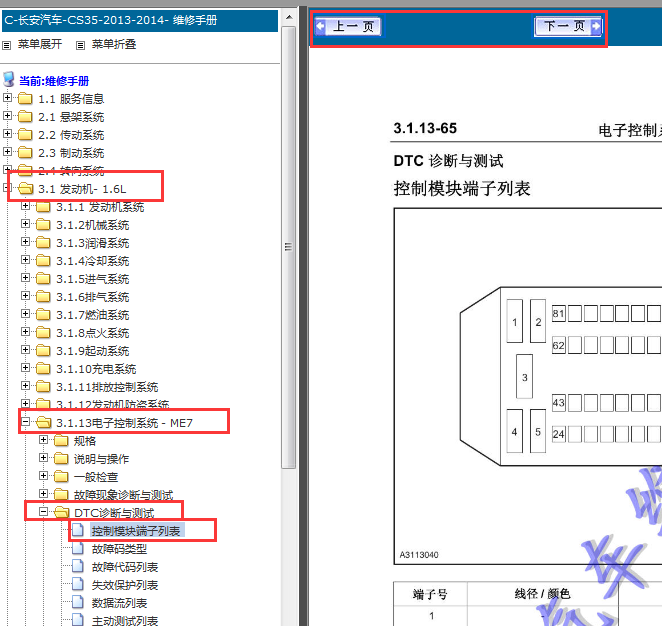This screenshot has width=662, height=626.
Task: Click folder icon of 2.1 悬架系统
Action: 25,116
